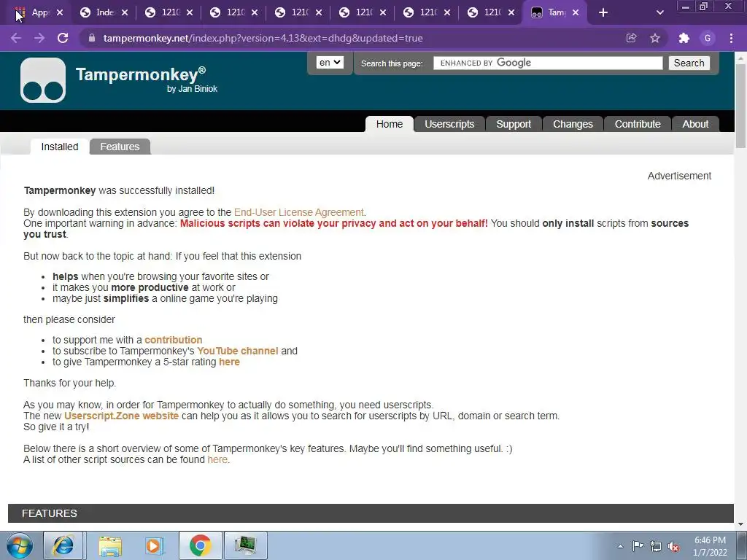Open the Userscripts nav tab
The width and height of the screenshot is (747, 560).
pyautogui.click(x=449, y=124)
